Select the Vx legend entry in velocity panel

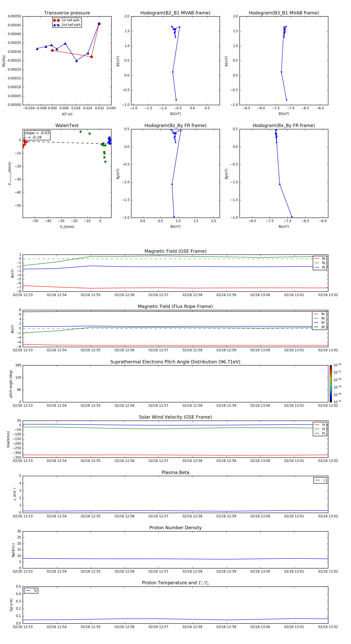tap(320, 425)
